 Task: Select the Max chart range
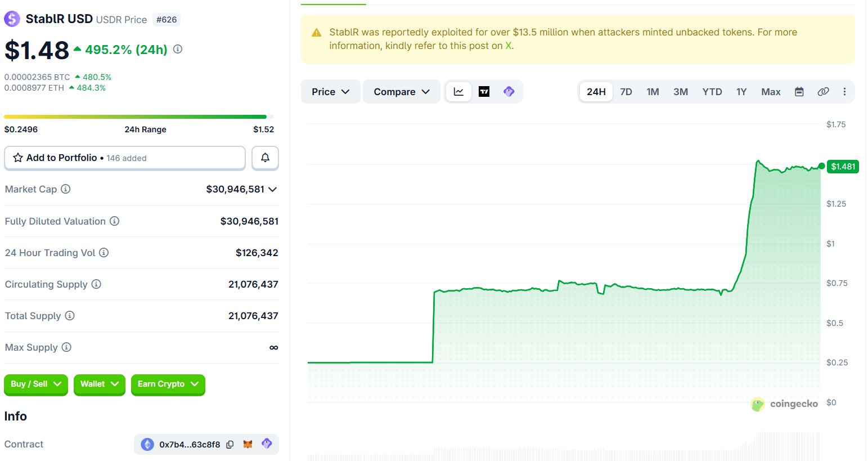tap(771, 92)
